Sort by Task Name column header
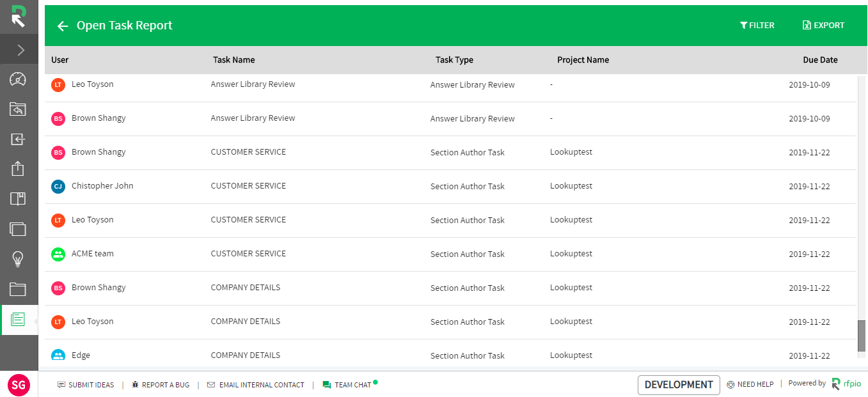Screen dimensions: 868x397 point(234,60)
